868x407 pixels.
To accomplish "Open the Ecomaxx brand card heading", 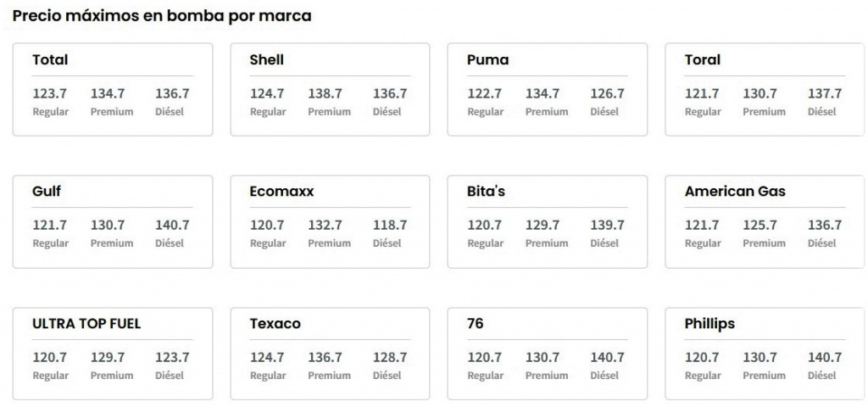I will click(x=281, y=192).
